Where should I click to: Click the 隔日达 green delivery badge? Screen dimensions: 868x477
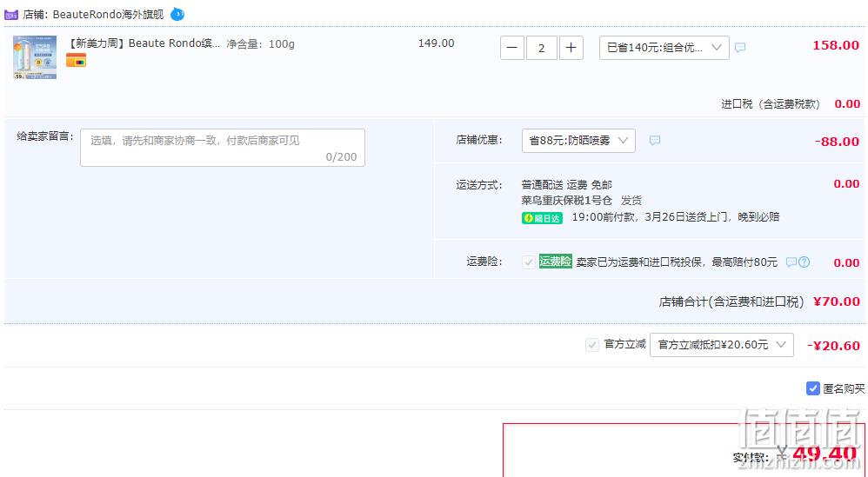click(x=542, y=218)
